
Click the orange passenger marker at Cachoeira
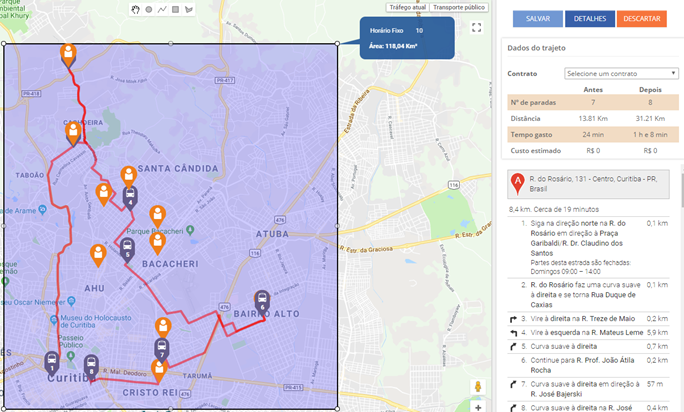click(x=73, y=134)
